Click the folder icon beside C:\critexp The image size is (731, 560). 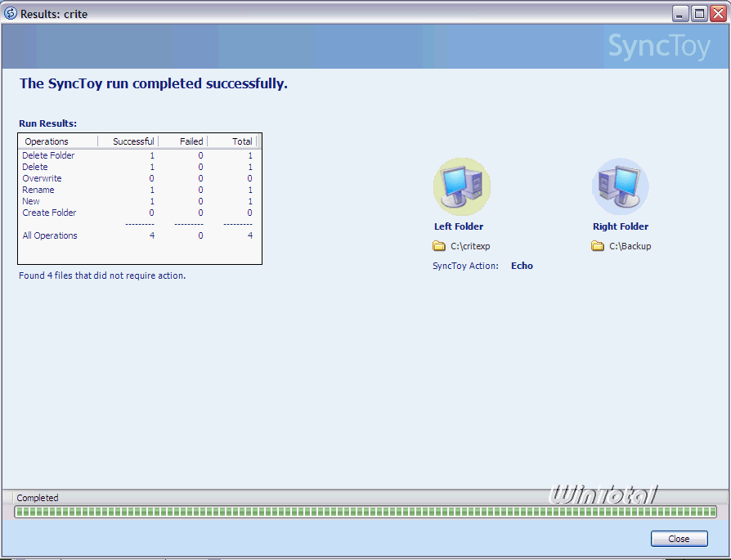[439, 246]
